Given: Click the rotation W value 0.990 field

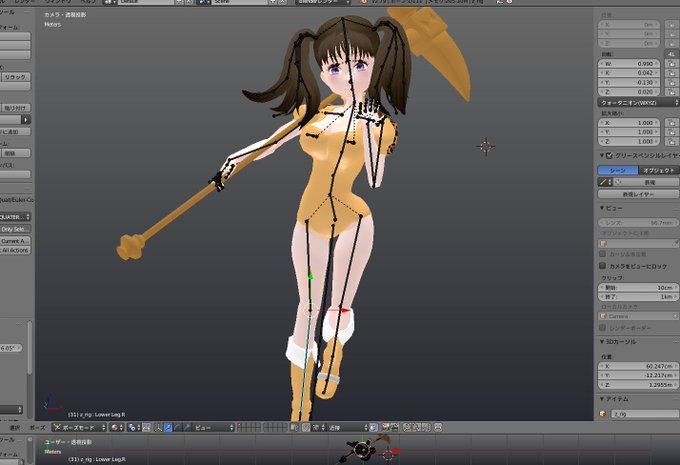Looking at the screenshot, I should point(629,64).
